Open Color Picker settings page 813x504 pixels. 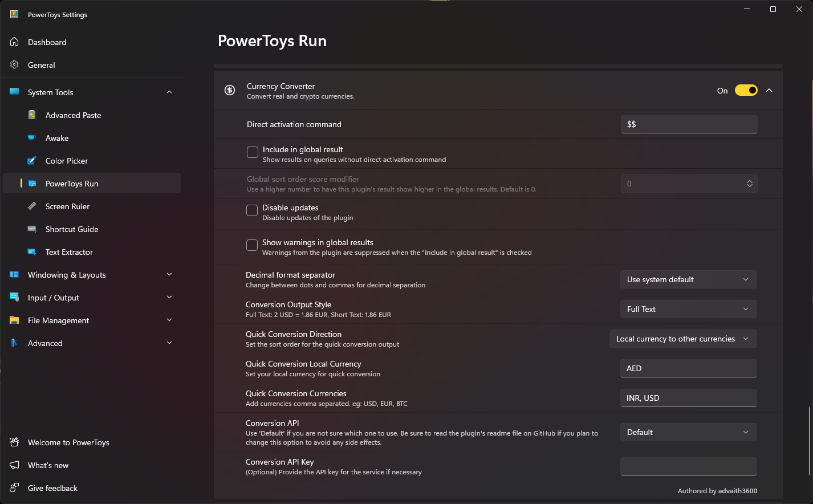tap(92, 161)
